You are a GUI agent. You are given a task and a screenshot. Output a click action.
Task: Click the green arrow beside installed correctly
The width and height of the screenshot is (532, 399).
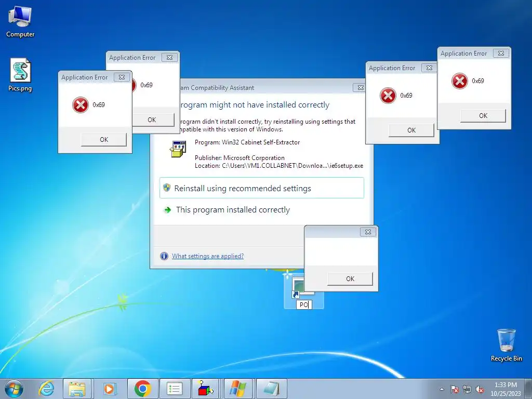167,210
